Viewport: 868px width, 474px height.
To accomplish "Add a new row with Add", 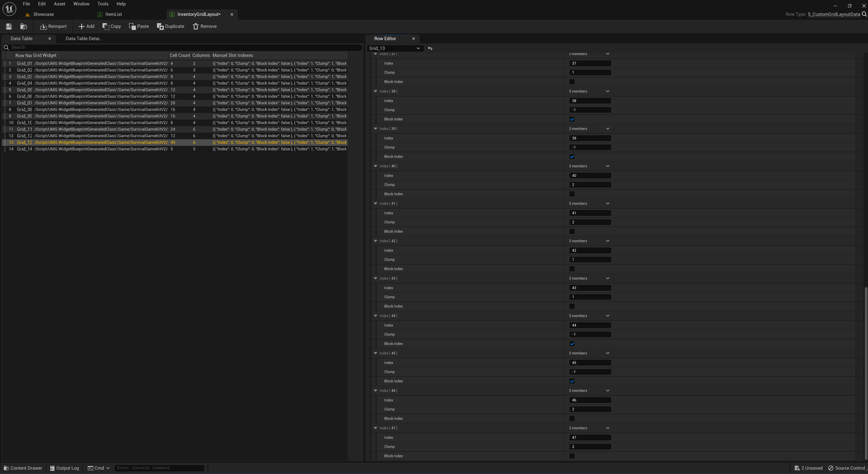I will 86,26.
